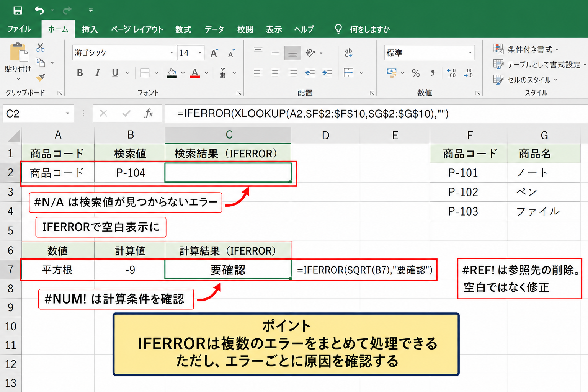
Task: Click the red Font Color A icon
Action: pyautogui.click(x=195, y=73)
